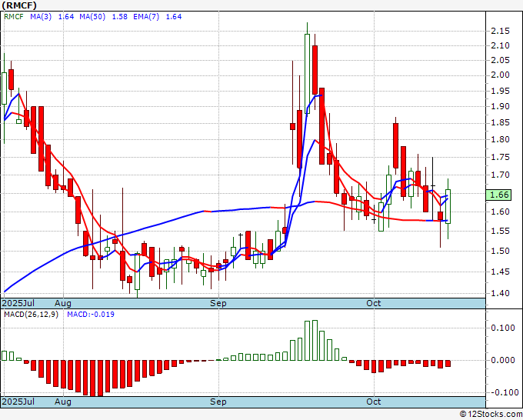Click the Sep marker on price axis
The height and width of the screenshot is (420, 523).
tap(218, 303)
